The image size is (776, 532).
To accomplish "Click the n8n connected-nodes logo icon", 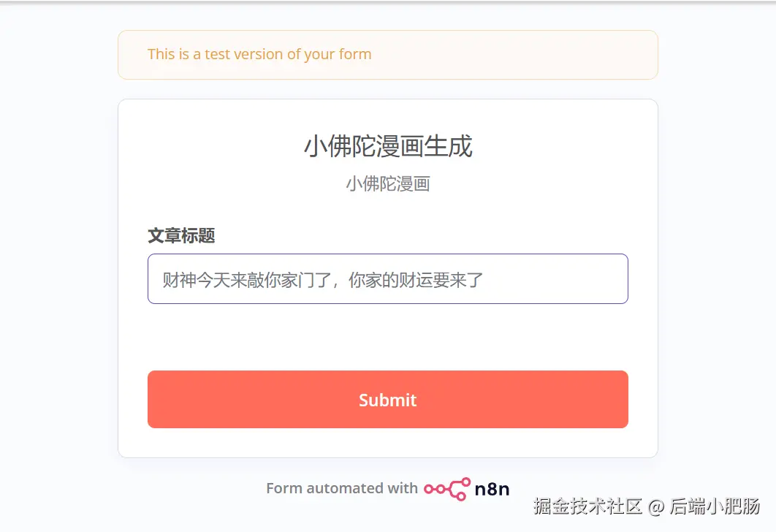I will (446, 489).
